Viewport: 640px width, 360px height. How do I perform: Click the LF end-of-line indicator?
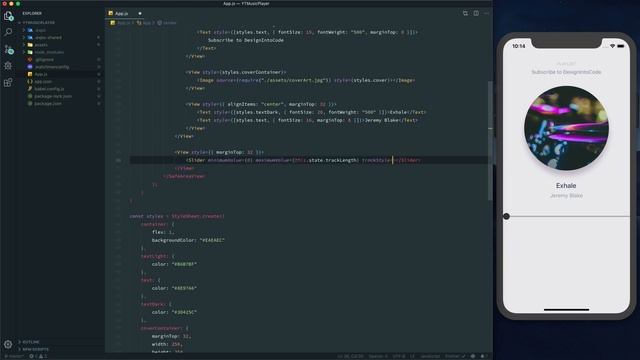412,356
